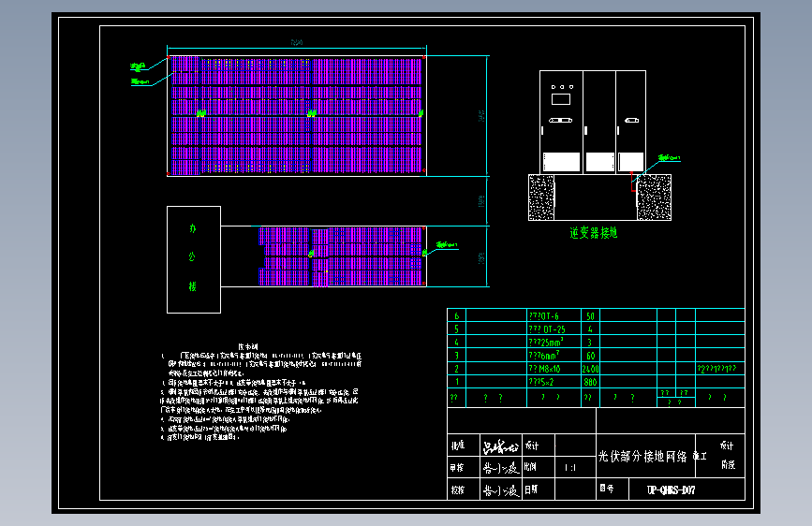The height and width of the screenshot is (526, 812).
Task: Click the signature beside the 审核 cell
Action: [x=500, y=468]
